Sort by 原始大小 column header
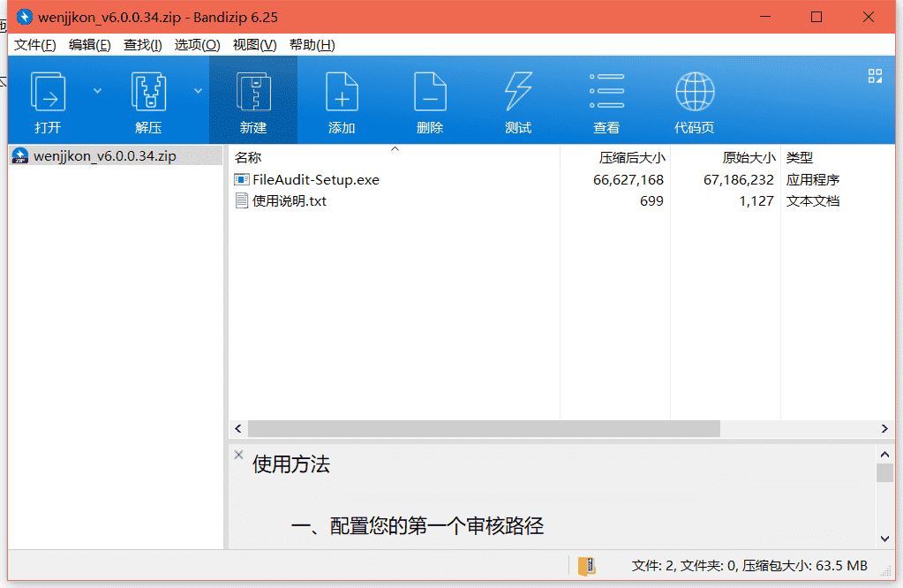903x588 pixels. [x=726, y=157]
